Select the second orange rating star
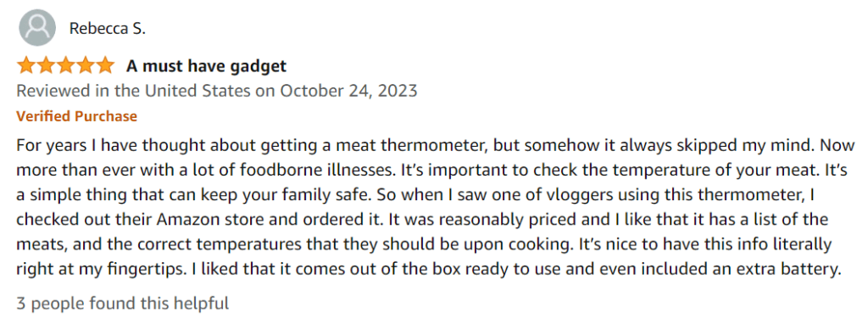The height and width of the screenshot is (319, 868). (46, 66)
